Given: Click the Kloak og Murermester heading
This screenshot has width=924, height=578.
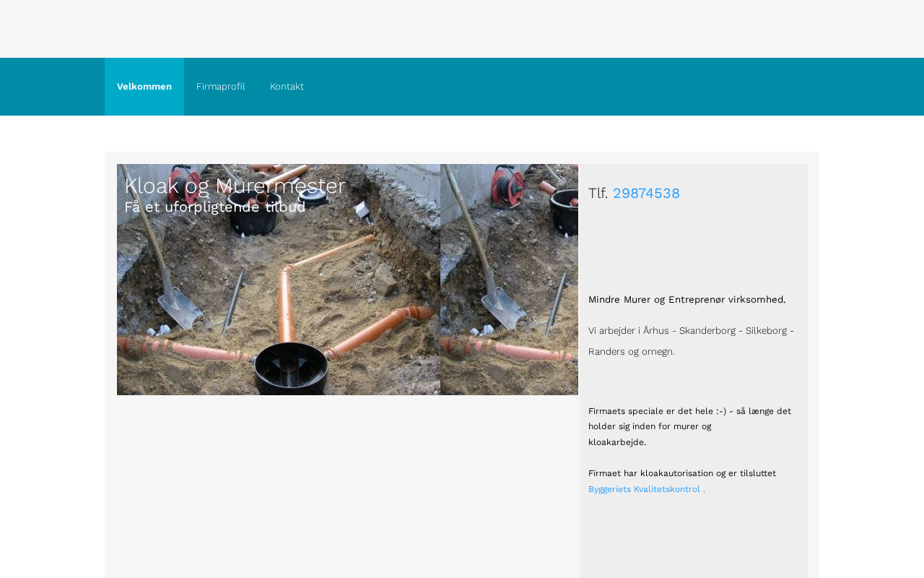Looking at the screenshot, I should click(235, 186).
